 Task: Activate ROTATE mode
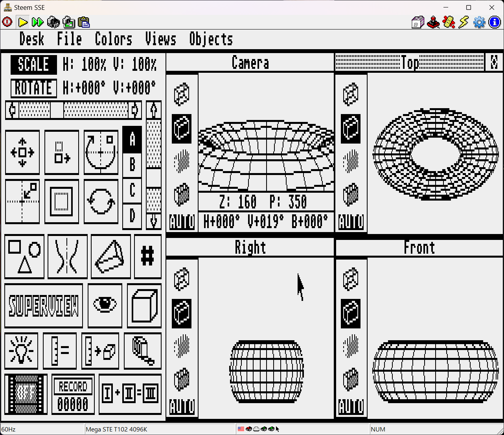tap(33, 88)
